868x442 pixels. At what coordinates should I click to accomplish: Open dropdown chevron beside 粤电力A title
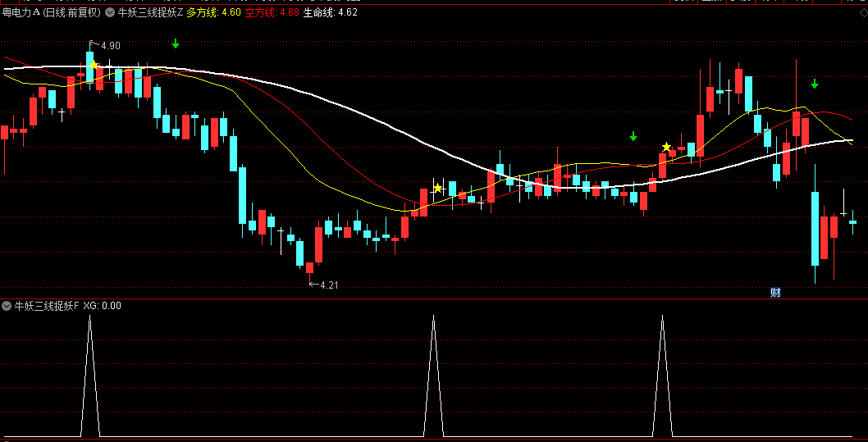[110, 13]
